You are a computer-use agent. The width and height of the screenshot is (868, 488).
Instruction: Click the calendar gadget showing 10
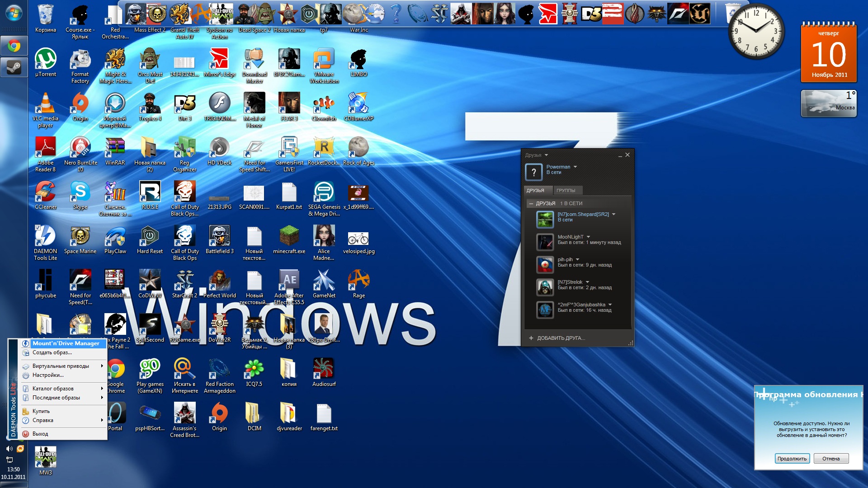click(828, 54)
